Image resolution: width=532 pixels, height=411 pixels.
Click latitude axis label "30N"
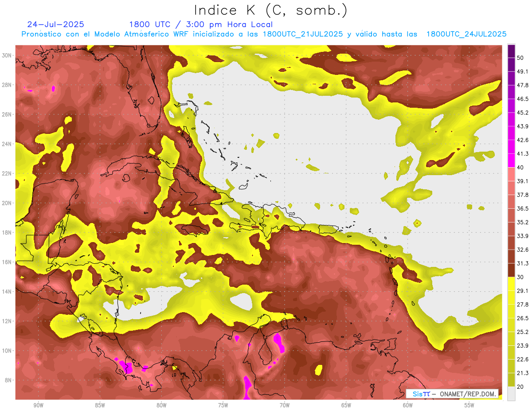(7, 55)
